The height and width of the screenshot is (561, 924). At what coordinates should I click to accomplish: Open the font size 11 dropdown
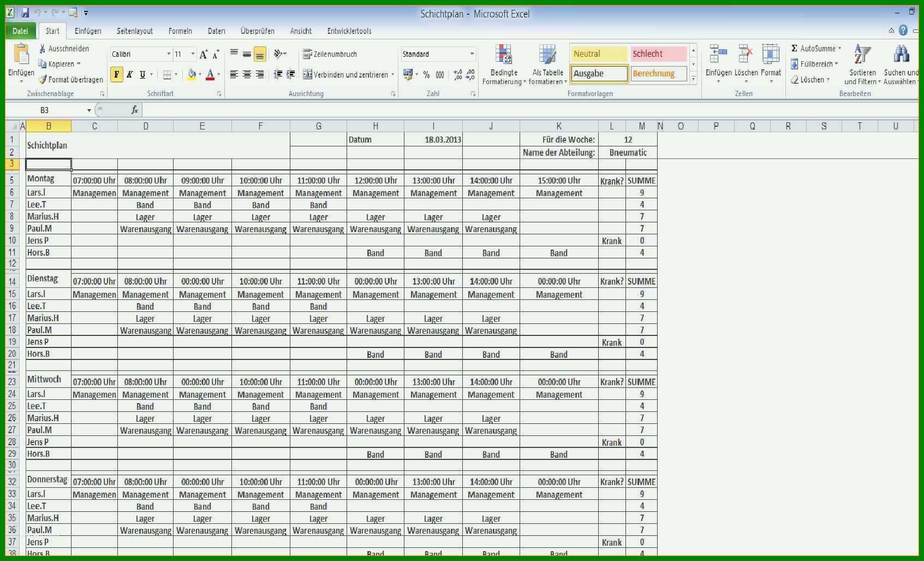[193, 54]
